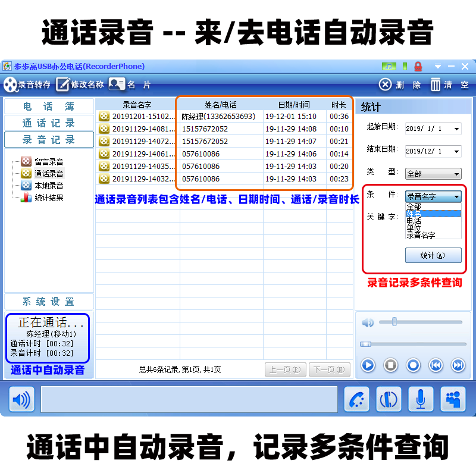Click the volume speaker icon in player
476x476 pixels.
pos(368,322)
